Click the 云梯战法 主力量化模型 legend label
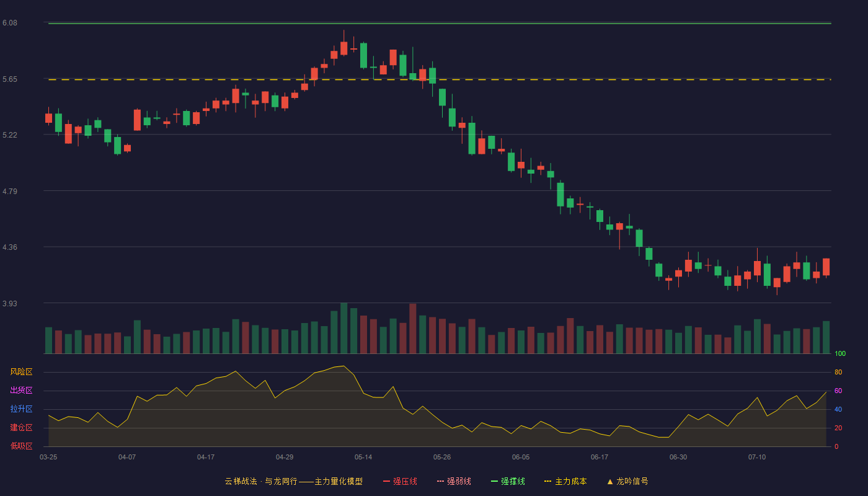 point(293,481)
